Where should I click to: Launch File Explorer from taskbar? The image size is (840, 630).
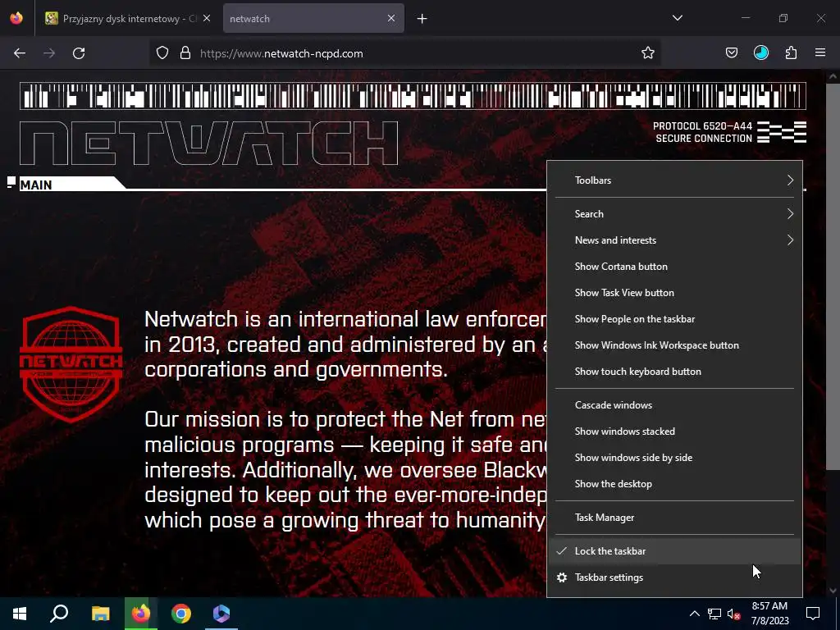[100, 614]
